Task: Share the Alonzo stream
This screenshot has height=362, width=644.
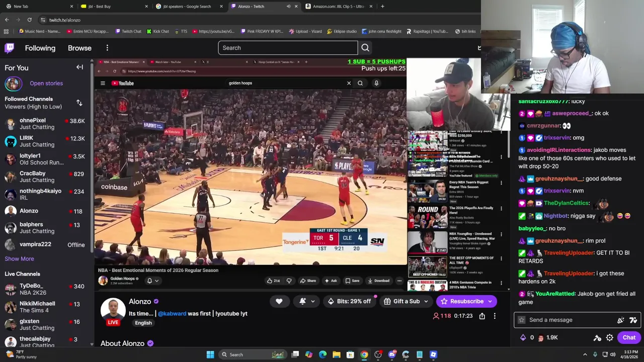Action: pyautogui.click(x=482, y=316)
